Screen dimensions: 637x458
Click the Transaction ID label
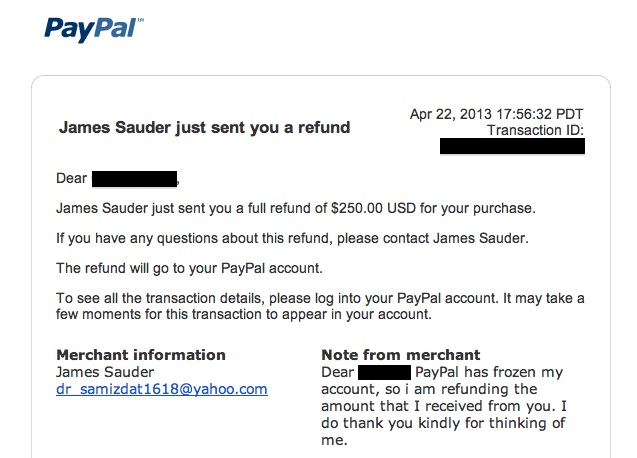(x=535, y=130)
